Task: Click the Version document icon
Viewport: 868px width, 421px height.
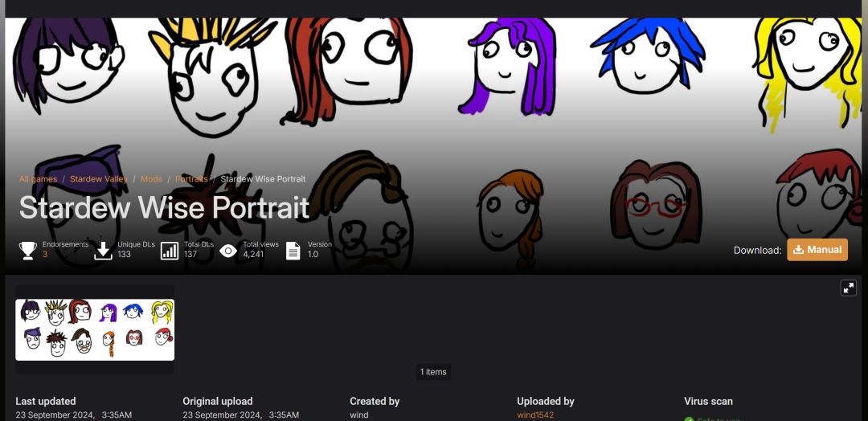Action: coord(293,251)
